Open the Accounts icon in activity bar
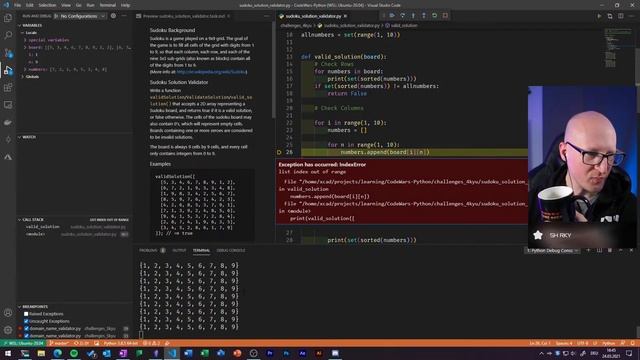This screenshot has width=640, height=360. 8,313
